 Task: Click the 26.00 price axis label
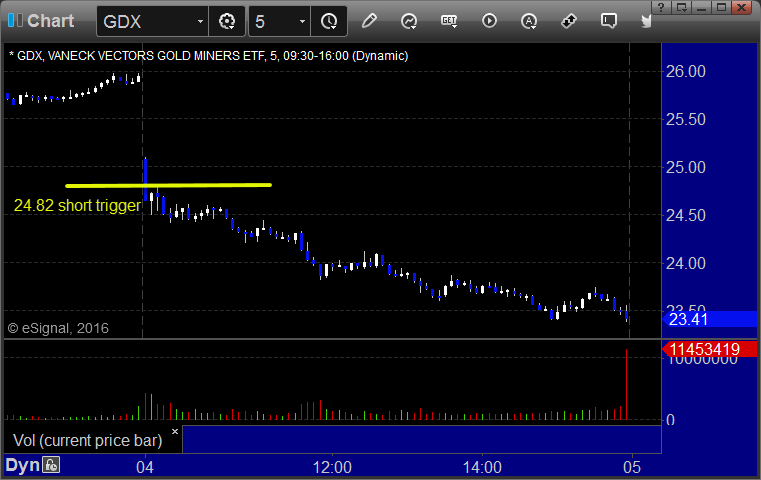click(x=686, y=71)
